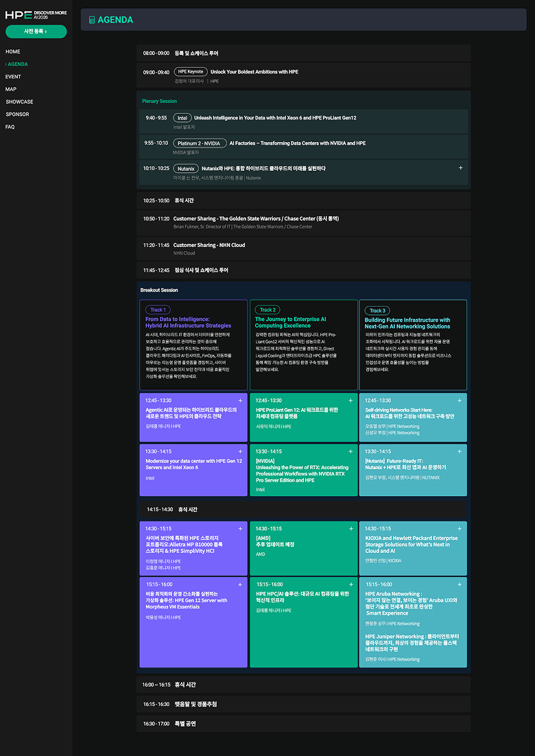Click Unleash Intelligence Intel Xeon 6 title

coord(275,117)
